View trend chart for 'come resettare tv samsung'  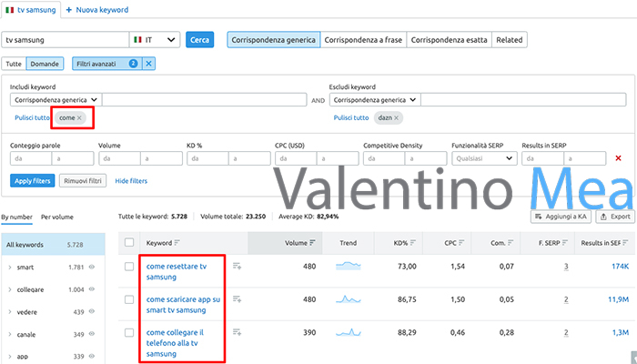(349, 266)
